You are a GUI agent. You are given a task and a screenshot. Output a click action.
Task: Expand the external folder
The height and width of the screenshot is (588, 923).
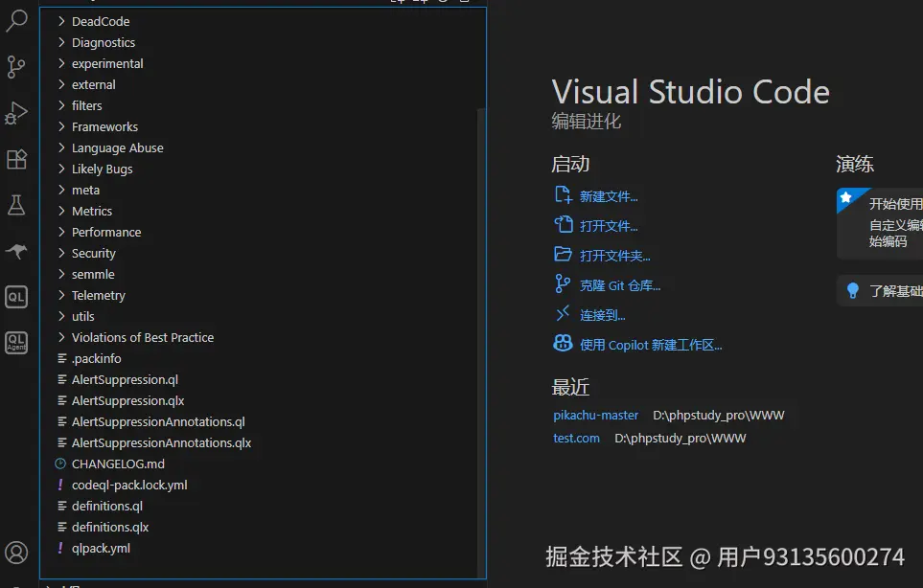pyautogui.click(x=61, y=84)
